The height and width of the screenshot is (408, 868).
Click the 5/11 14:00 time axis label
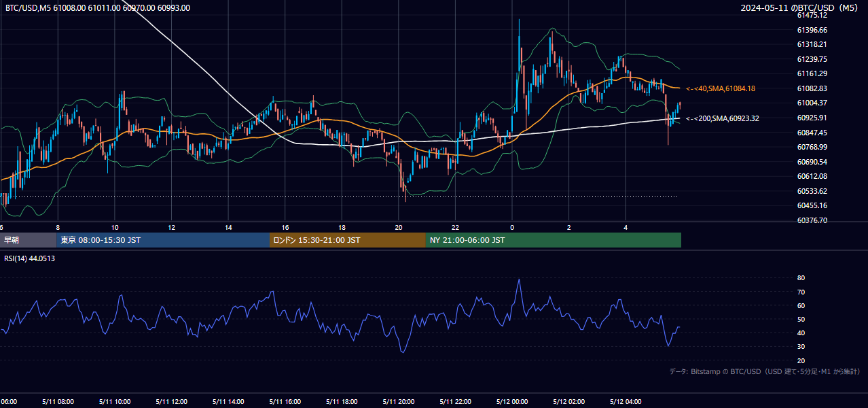point(228,401)
